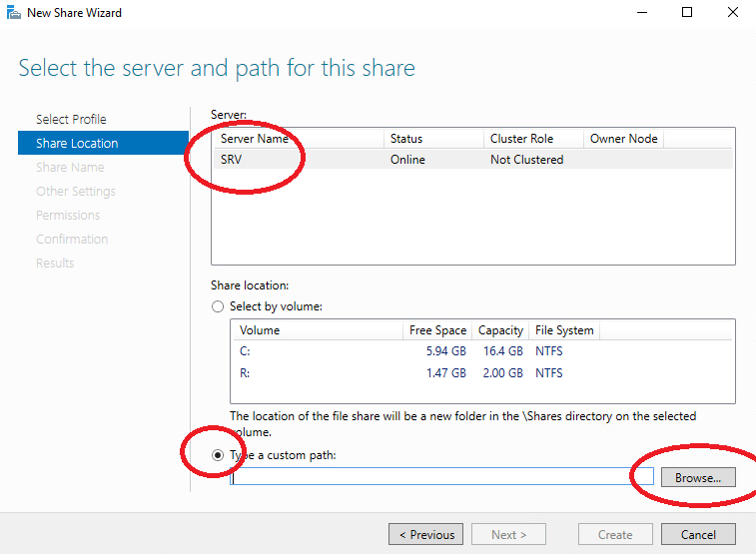
Task: Open the Browse... folder dialog
Action: coord(698,477)
